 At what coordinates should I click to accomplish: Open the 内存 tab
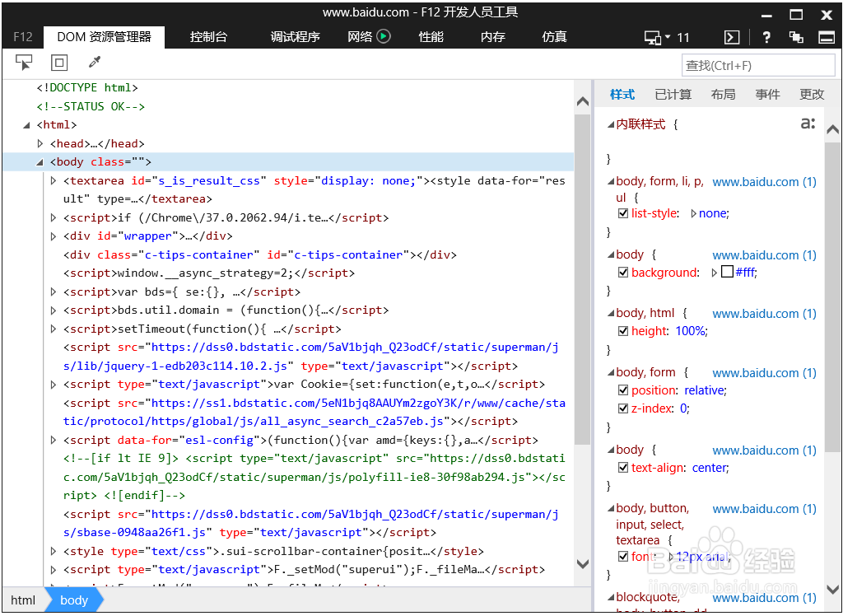coord(493,37)
